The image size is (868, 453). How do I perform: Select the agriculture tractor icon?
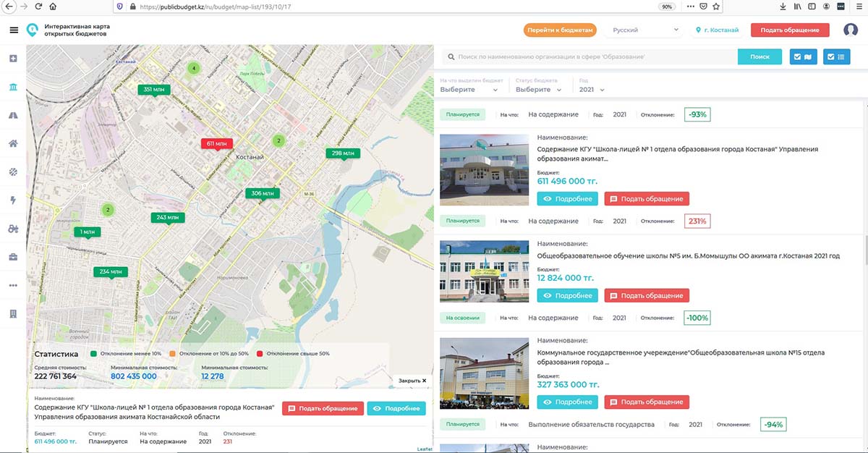tap(13, 229)
